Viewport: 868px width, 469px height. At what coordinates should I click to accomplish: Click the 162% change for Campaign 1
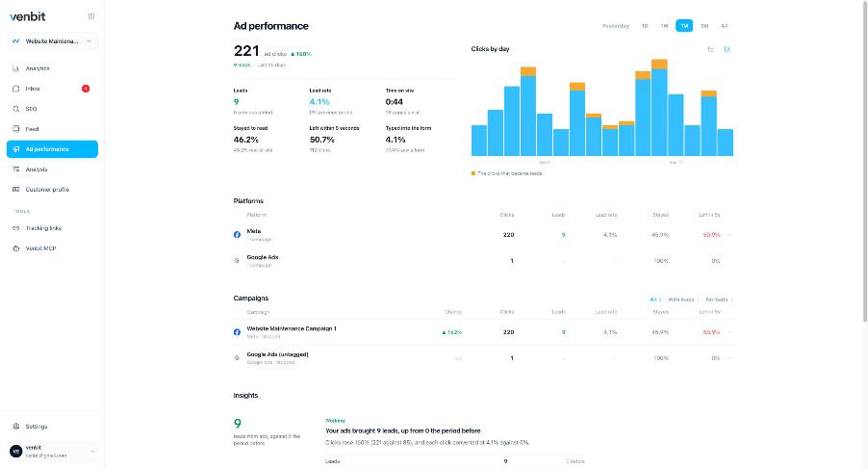[x=451, y=333]
